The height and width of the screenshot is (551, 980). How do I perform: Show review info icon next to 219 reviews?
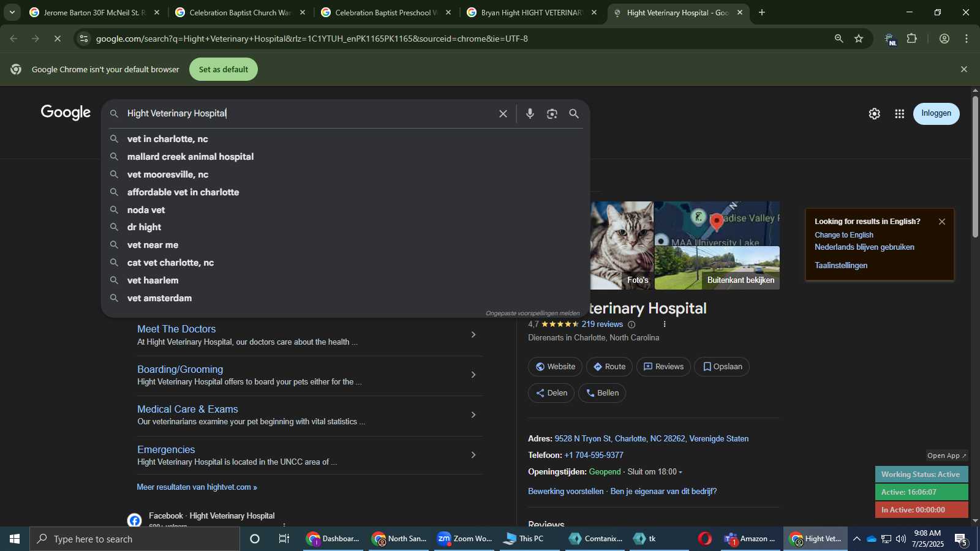pos(631,324)
